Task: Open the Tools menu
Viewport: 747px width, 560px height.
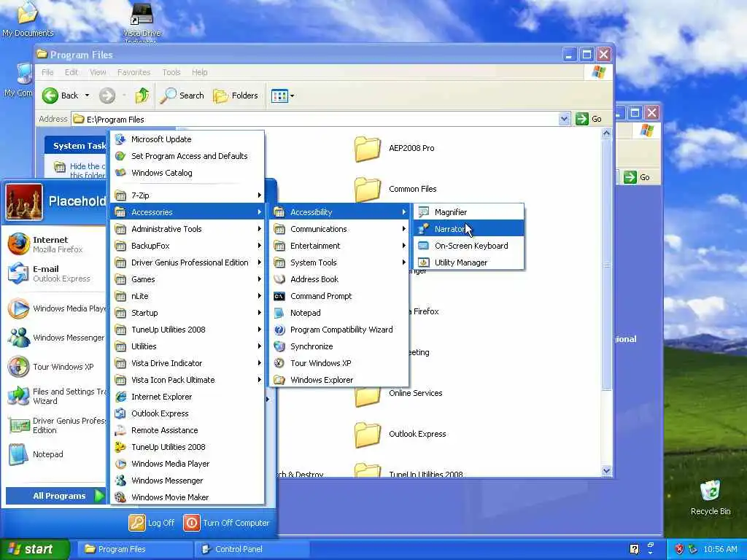Action: [x=171, y=72]
